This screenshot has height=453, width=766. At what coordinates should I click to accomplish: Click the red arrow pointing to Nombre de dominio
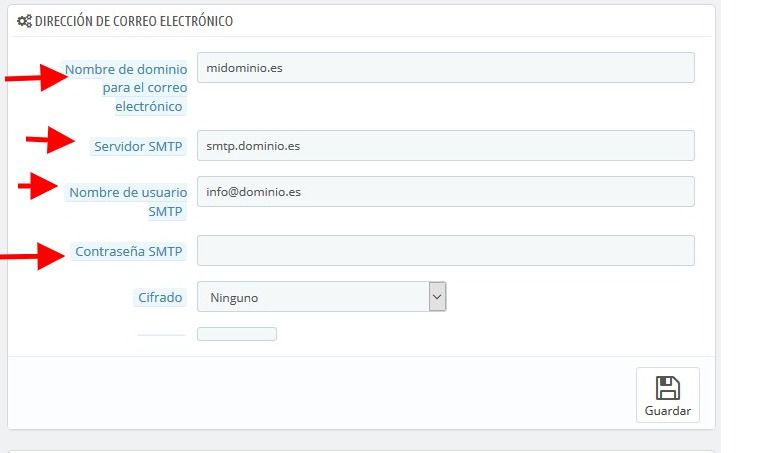tap(36, 78)
